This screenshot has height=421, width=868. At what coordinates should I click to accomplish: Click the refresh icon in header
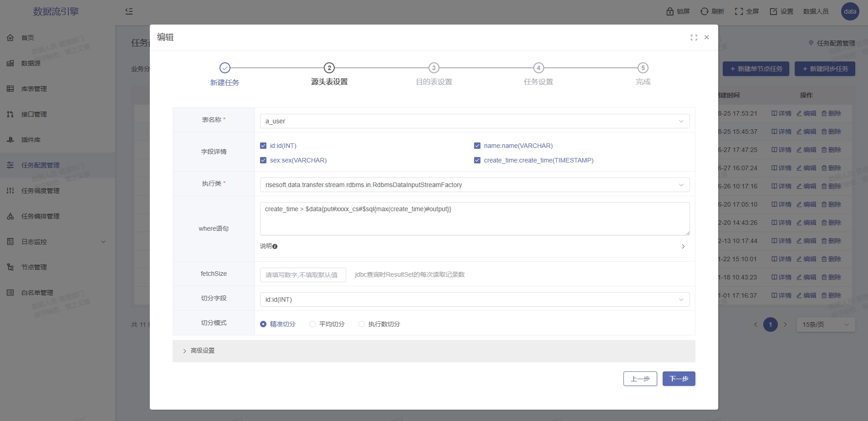[x=705, y=11]
